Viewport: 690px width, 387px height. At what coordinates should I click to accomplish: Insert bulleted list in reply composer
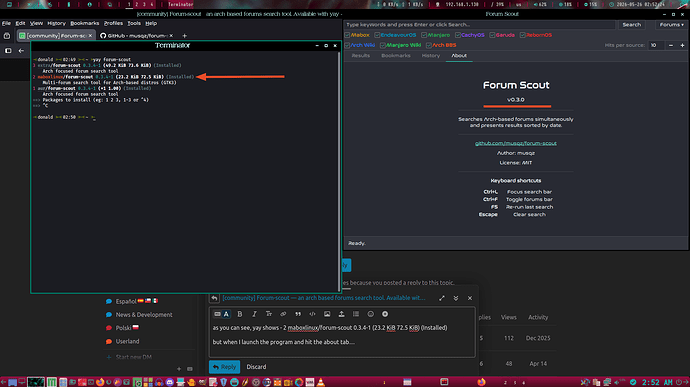356,314
